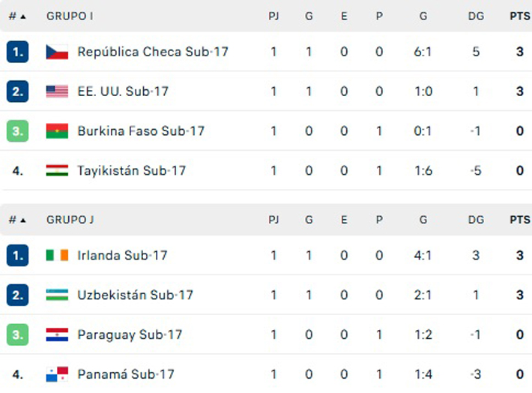Click the Czech Republic flag icon
The width and height of the screenshot is (532, 393).
tap(57, 52)
